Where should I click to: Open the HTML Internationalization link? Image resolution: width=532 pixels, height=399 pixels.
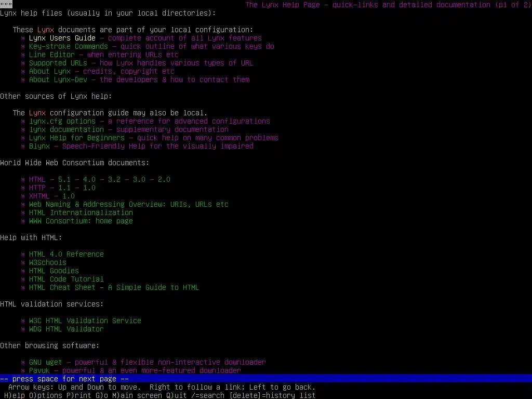tap(81, 212)
